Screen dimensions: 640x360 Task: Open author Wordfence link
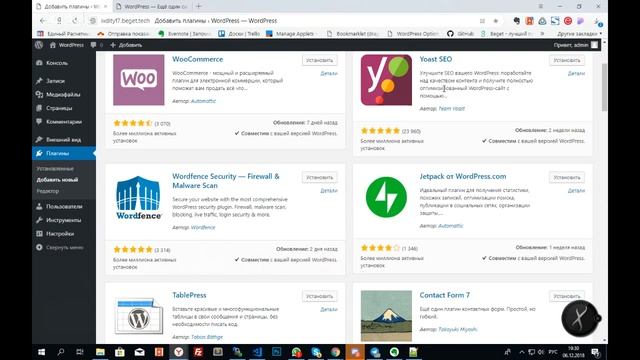pyautogui.click(x=203, y=227)
